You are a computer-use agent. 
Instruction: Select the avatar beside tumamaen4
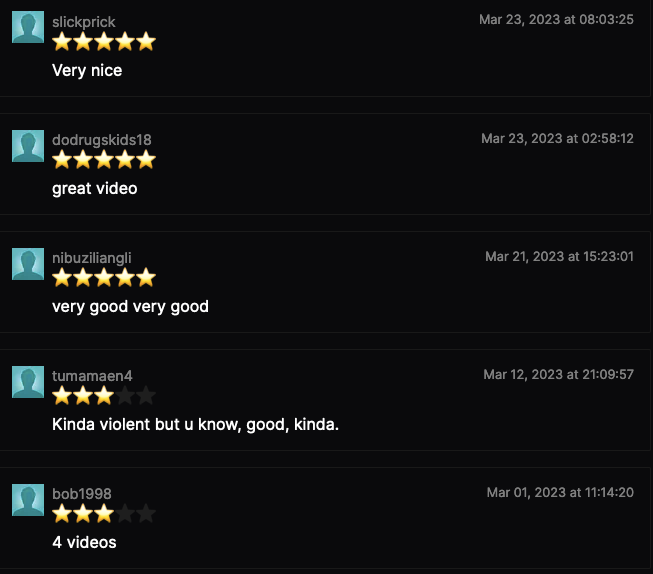point(28,382)
